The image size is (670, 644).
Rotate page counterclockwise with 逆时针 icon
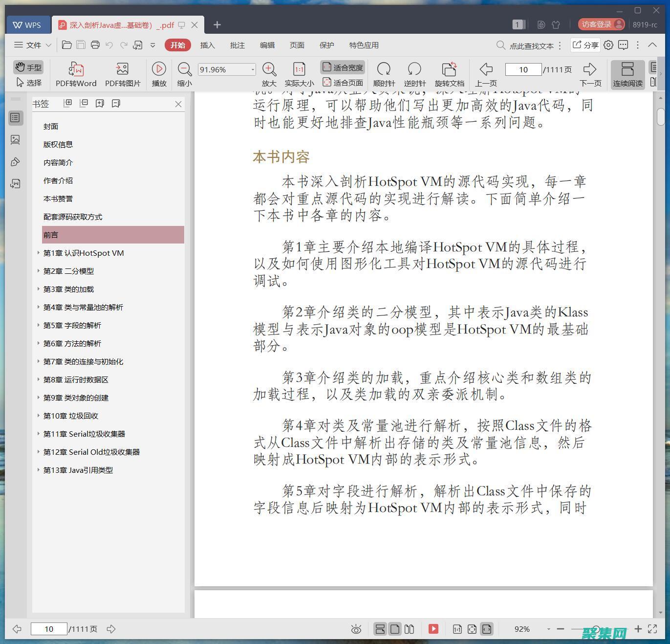(414, 69)
